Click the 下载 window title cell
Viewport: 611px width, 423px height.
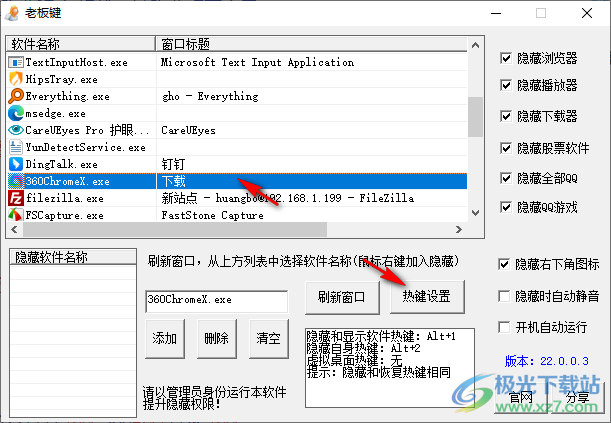[174, 181]
